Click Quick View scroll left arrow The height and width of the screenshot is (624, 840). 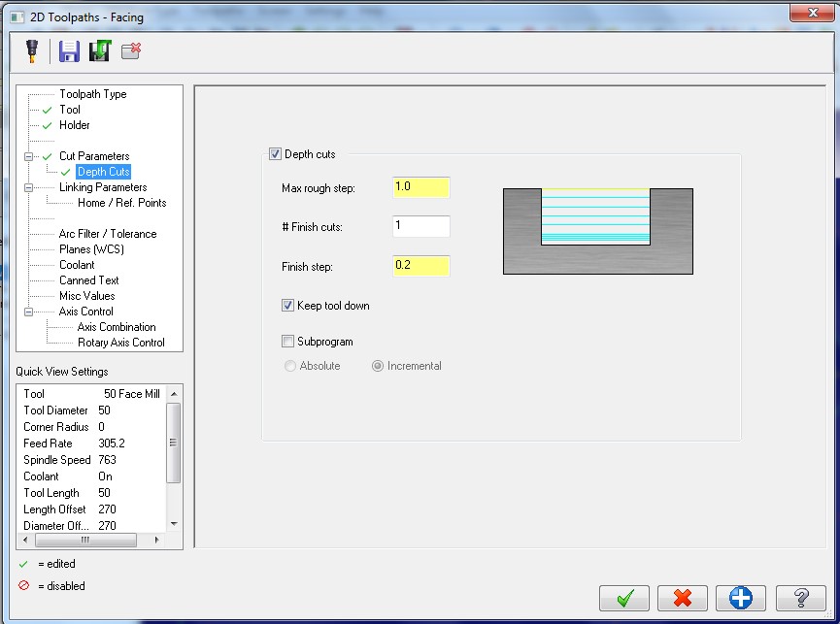[x=25, y=540]
